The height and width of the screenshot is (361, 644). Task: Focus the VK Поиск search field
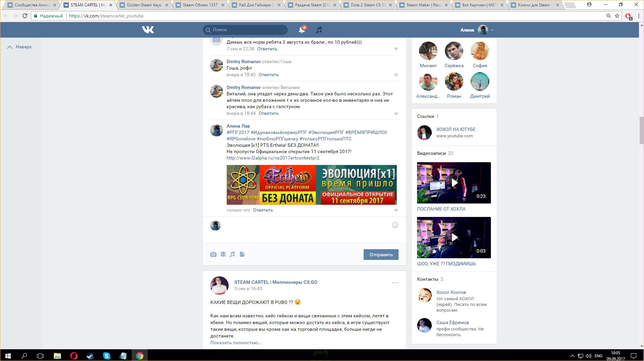[x=245, y=30]
